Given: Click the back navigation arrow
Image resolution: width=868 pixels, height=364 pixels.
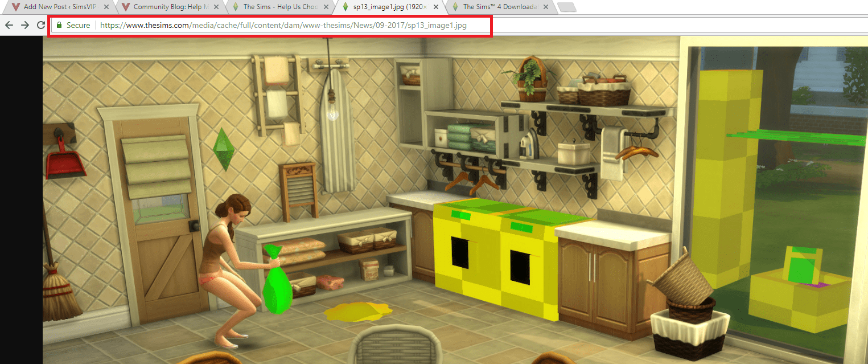Looking at the screenshot, I should click(x=9, y=25).
